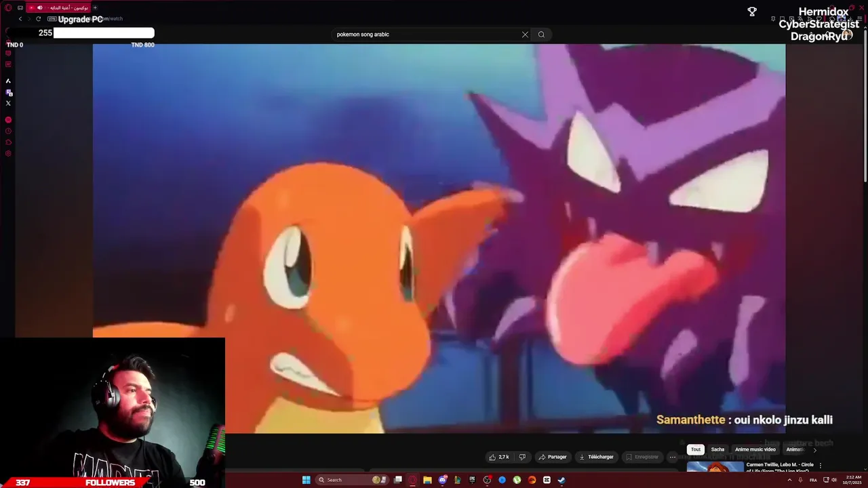
Task: Click the playing Pokémon video frame
Action: pos(439,239)
